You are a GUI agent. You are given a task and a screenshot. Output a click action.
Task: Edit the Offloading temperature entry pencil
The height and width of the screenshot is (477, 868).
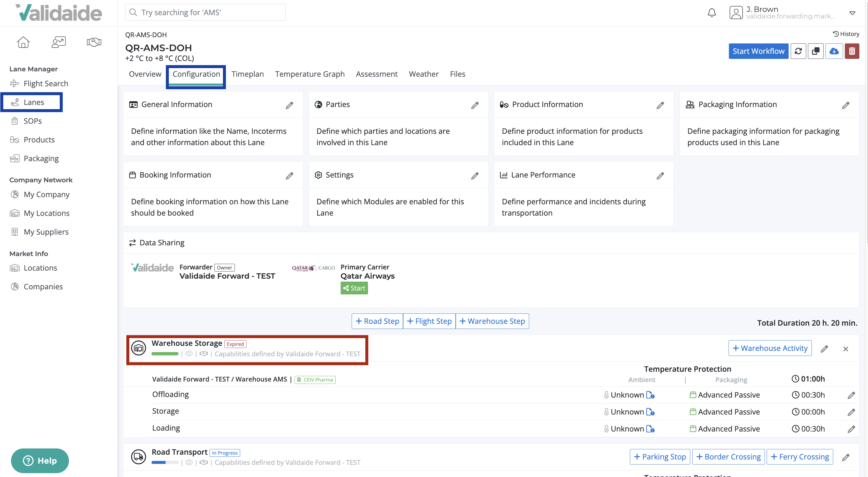coord(851,395)
